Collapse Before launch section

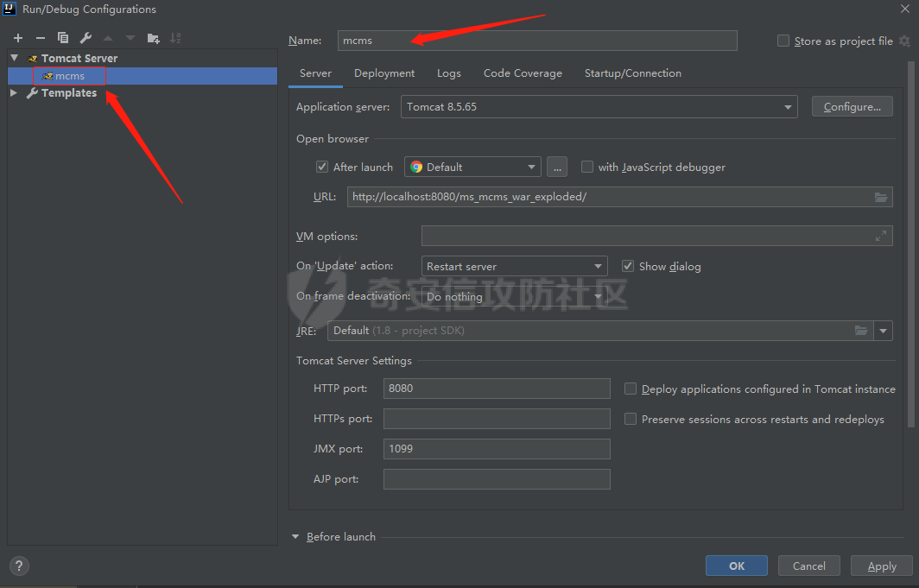[x=295, y=536]
